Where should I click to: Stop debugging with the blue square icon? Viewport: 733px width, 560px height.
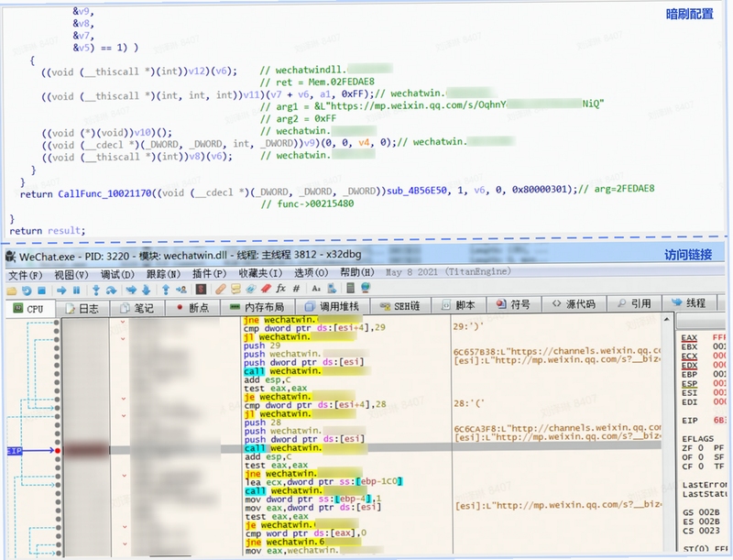pos(41,291)
